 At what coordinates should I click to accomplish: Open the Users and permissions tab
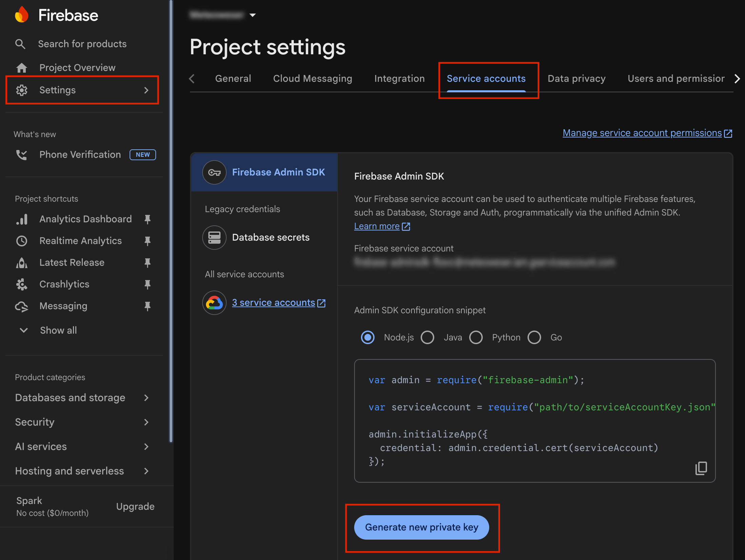point(676,79)
